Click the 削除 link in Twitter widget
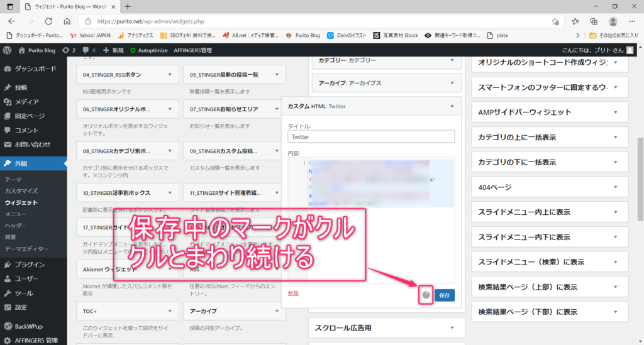This screenshot has width=644, height=345. pyautogui.click(x=293, y=293)
